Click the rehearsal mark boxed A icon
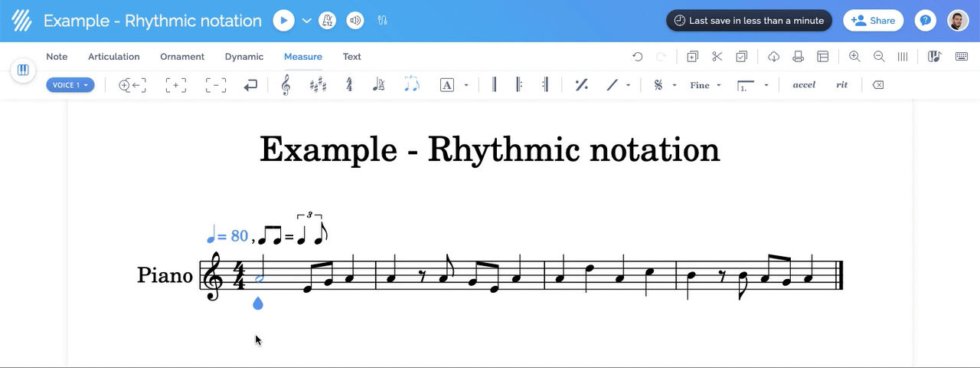The width and height of the screenshot is (980, 368). (447, 85)
